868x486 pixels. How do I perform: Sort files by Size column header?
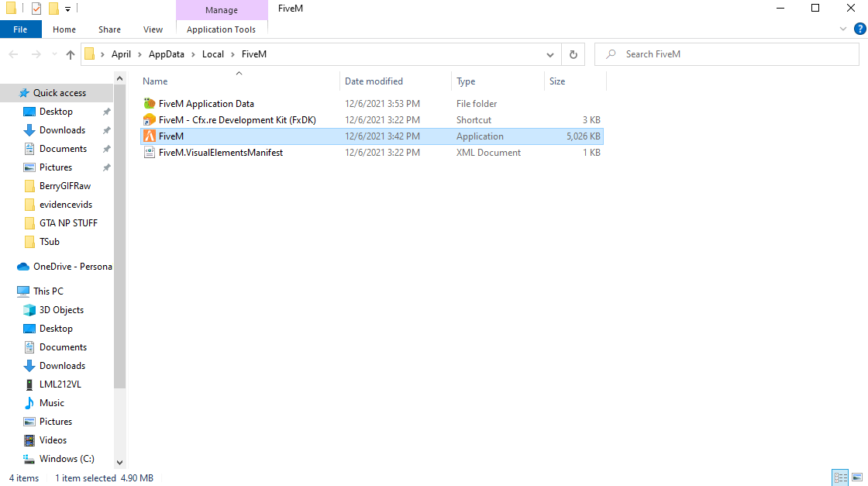[575, 81]
